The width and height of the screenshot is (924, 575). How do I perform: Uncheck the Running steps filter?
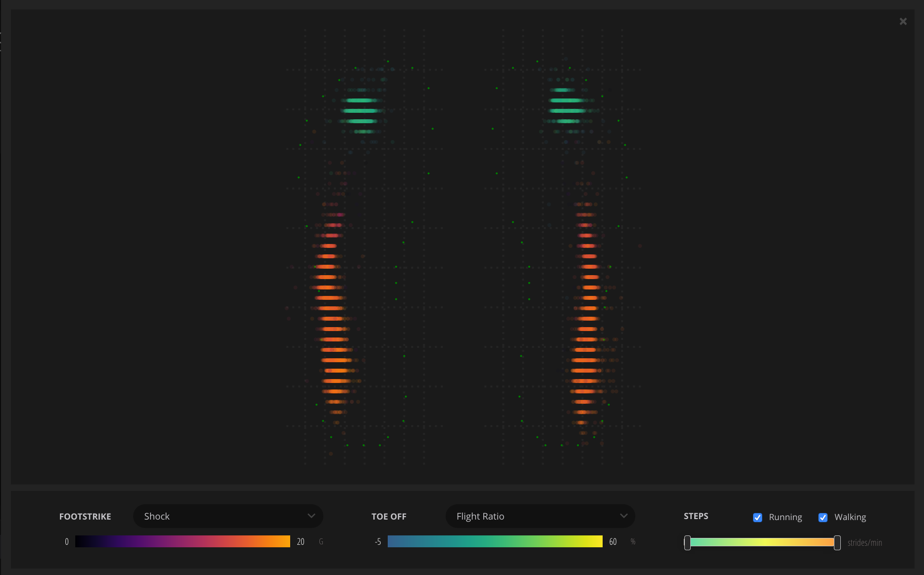pos(758,517)
